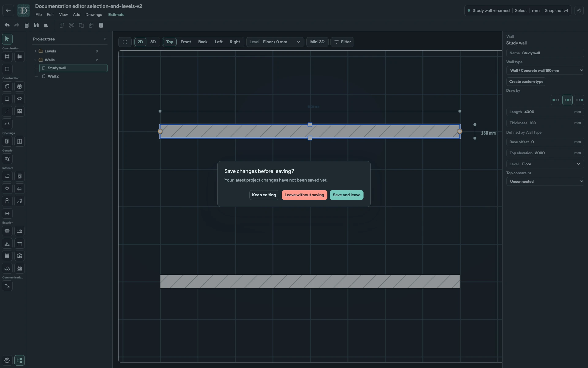Switch to 2D view mode

[x=140, y=42]
